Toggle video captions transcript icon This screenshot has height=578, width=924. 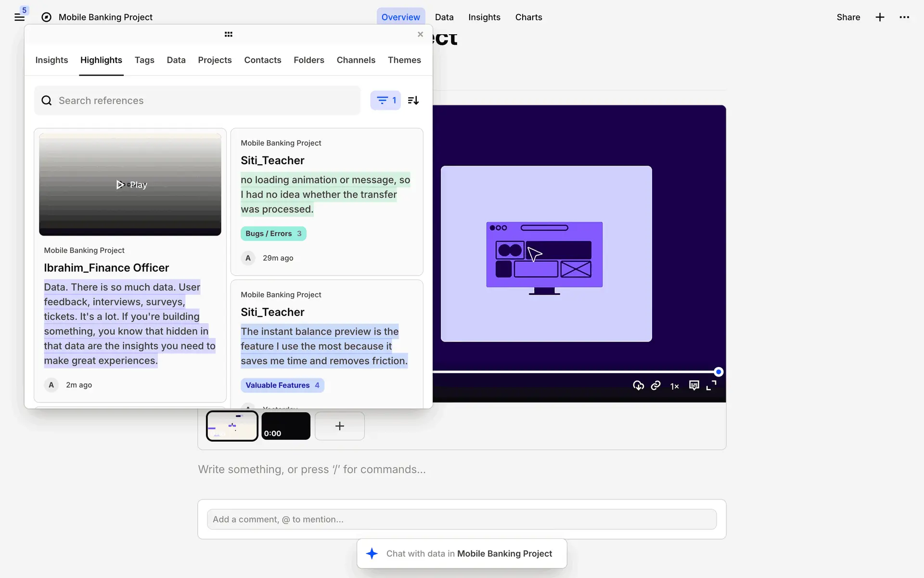click(693, 385)
